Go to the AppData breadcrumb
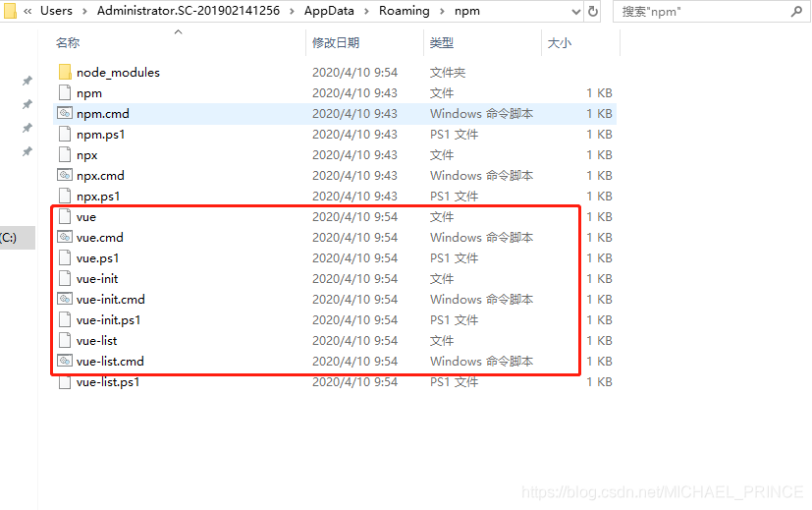The height and width of the screenshot is (510, 812). click(329, 11)
